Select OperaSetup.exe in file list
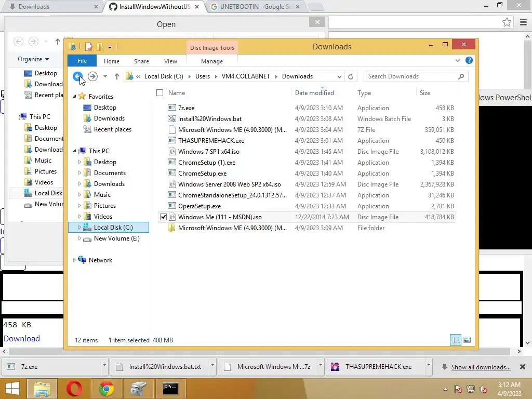The height and width of the screenshot is (399, 532). pyautogui.click(x=199, y=206)
